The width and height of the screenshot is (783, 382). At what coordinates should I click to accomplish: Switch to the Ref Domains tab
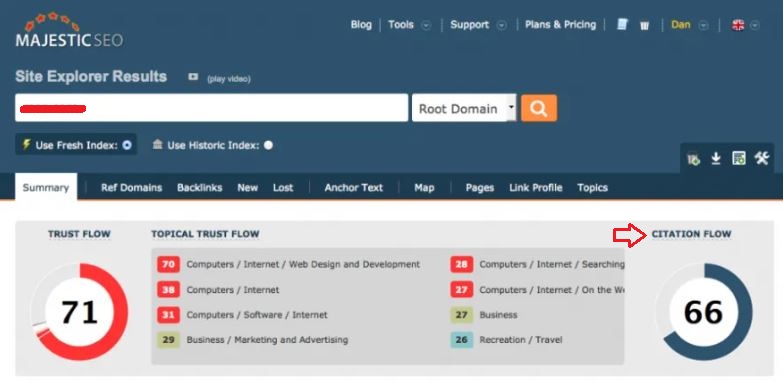tap(131, 188)
